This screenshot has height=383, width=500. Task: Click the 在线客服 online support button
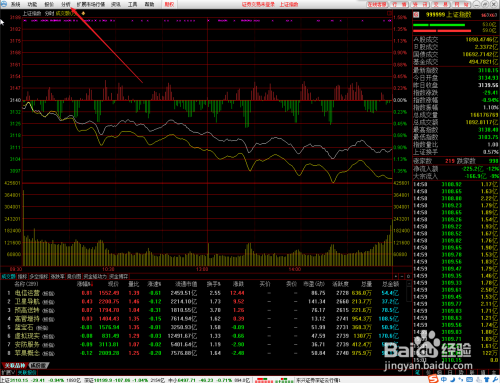[377, 4]
